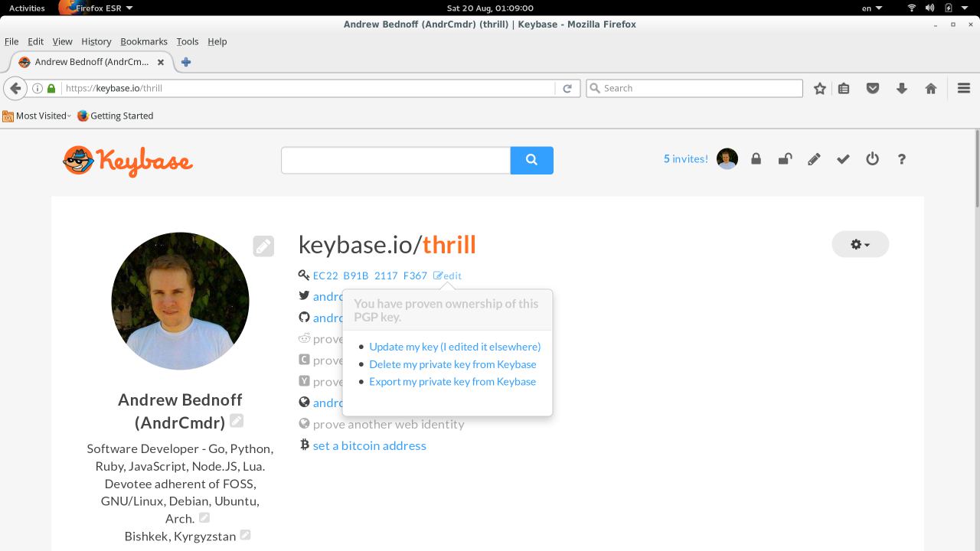Click the Coinbase proof icon

point(304,360)
